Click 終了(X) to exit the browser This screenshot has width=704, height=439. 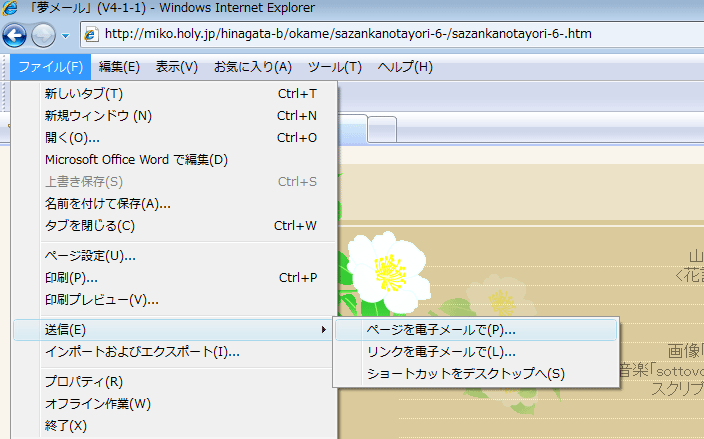[x=66, y=426]
